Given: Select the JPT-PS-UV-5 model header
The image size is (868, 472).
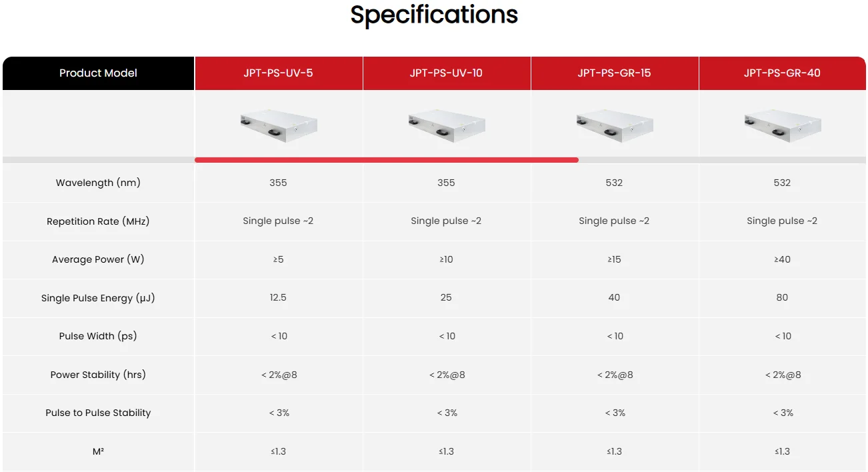Looking at the screenshot, I should point(278,73).
